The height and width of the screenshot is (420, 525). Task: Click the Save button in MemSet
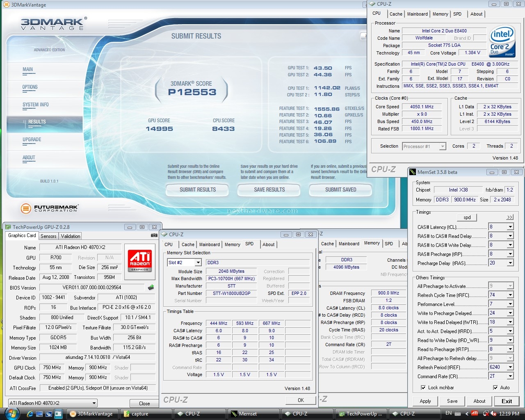[x=452, y=401]
